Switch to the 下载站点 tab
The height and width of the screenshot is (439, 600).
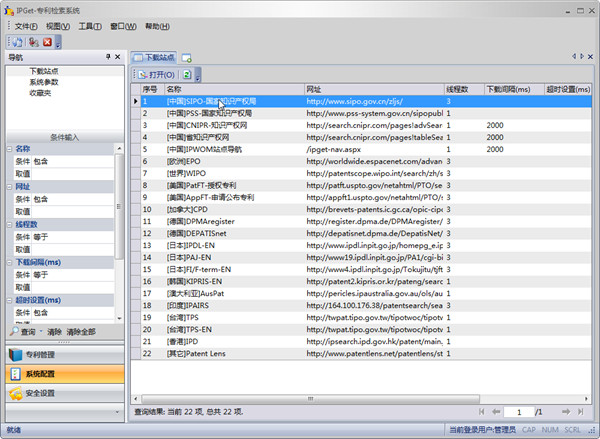pyautogui.click(x=154, y=58)
